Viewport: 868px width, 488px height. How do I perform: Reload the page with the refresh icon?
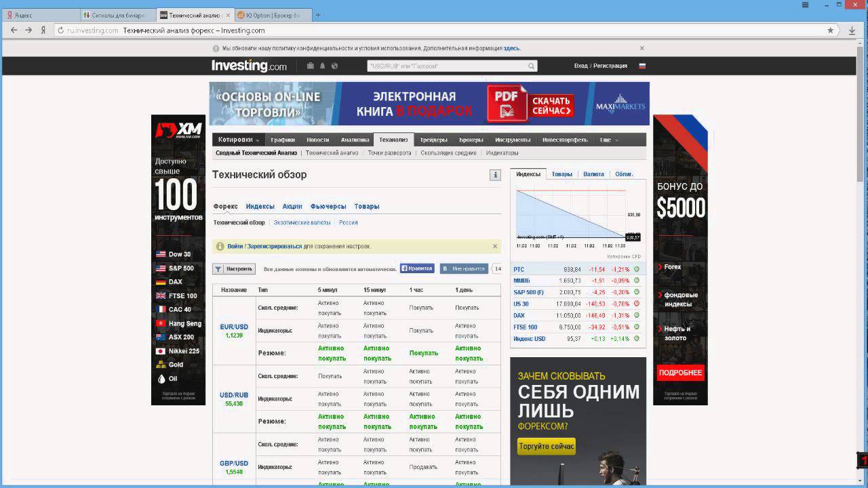pyautogui.click(x=60, y=30)
